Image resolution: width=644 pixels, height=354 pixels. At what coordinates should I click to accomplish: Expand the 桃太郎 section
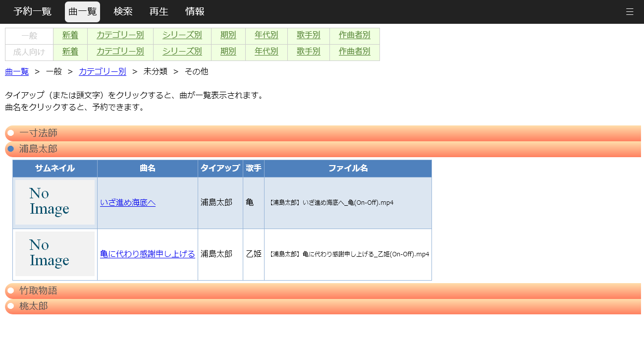point(323,306)
